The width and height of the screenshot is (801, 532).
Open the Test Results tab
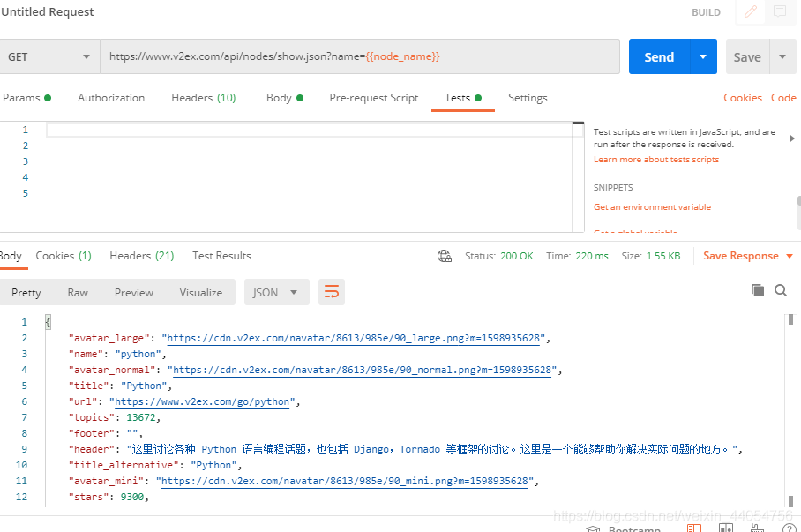coord(221,256)
